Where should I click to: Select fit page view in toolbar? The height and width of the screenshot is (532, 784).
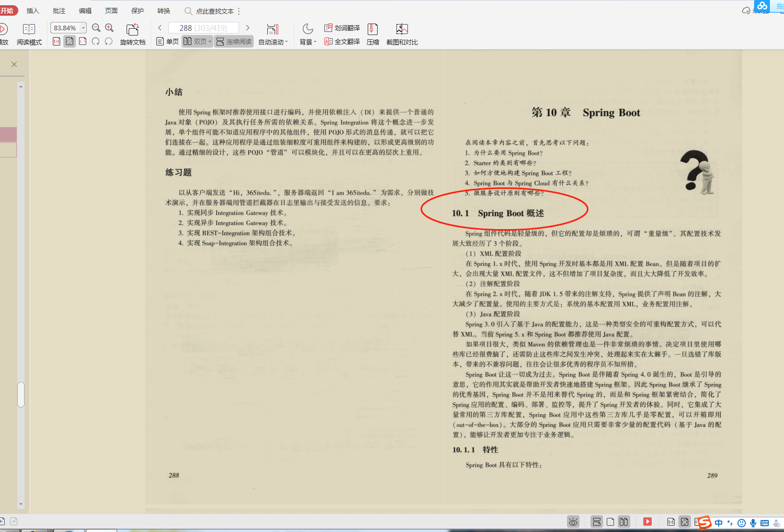70,41
